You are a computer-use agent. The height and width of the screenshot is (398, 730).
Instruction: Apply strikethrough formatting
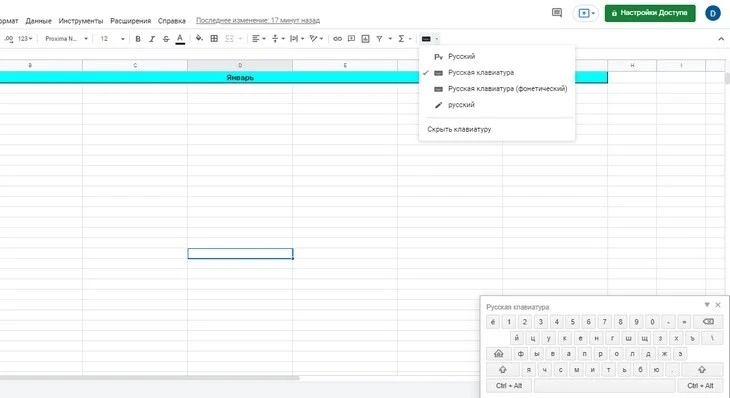(166, 39)
